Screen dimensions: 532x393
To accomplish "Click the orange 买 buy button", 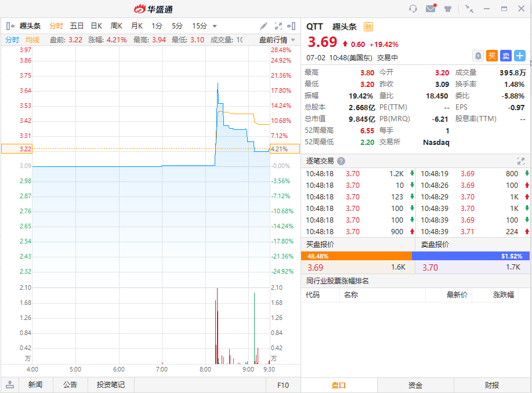I will coord(492,56).
